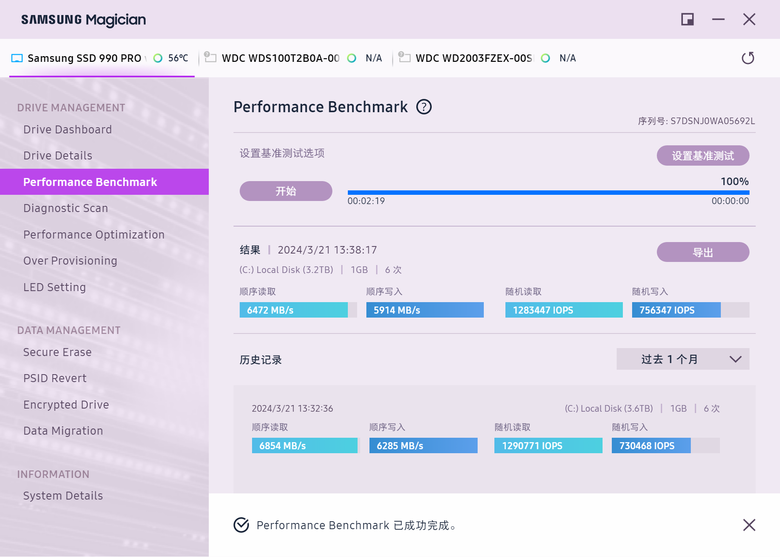
Task: Click the elapsed time 00:02:19
Action: (x=366, y=201)
